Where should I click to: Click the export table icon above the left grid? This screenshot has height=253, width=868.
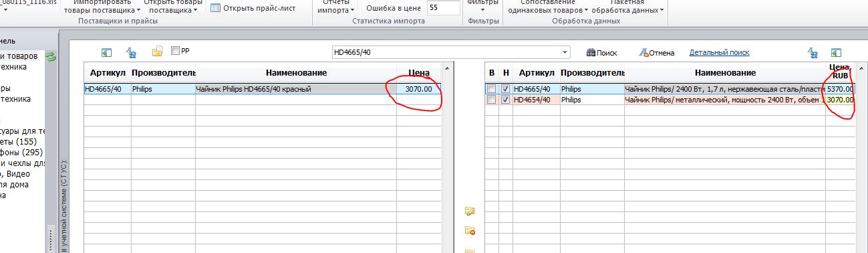click(106, 52)
